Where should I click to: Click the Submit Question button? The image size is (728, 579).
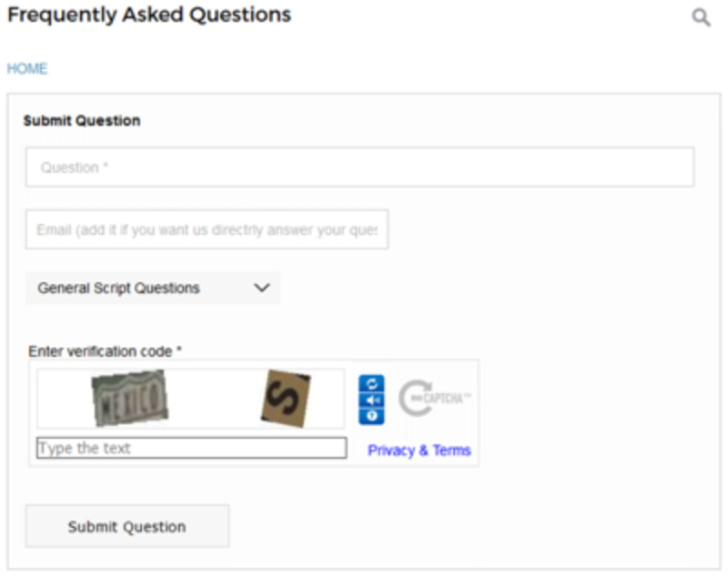(x=127, y=526)
